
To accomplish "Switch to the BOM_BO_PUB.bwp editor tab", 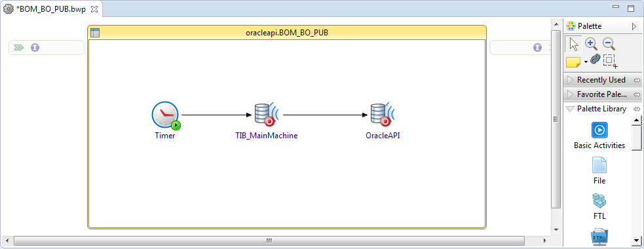I will (51, 9).
